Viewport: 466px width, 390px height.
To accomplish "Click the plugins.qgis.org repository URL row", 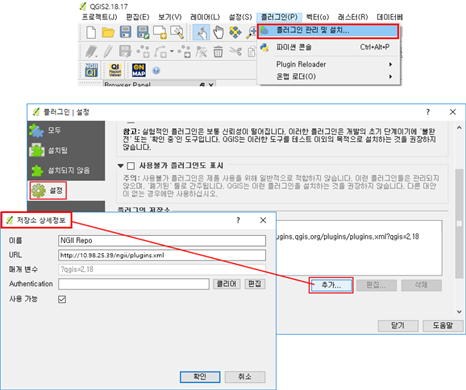I will [x=347, y=237].
